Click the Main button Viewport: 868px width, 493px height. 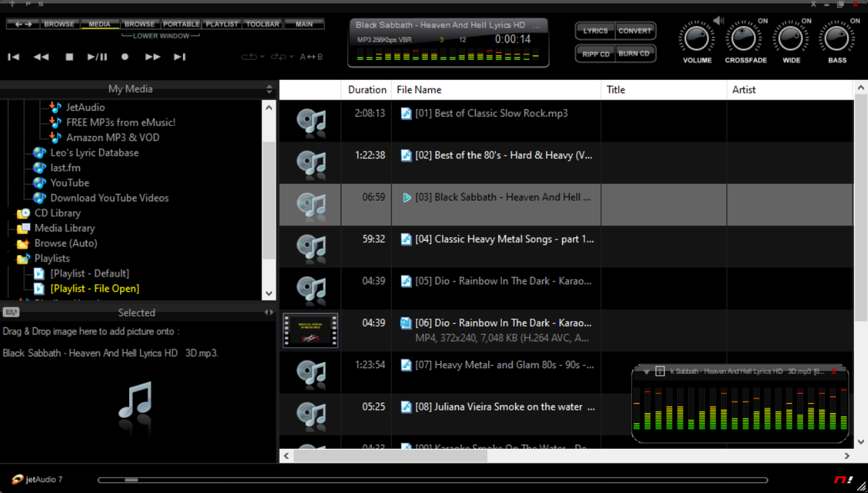click(x=304, y=24)
